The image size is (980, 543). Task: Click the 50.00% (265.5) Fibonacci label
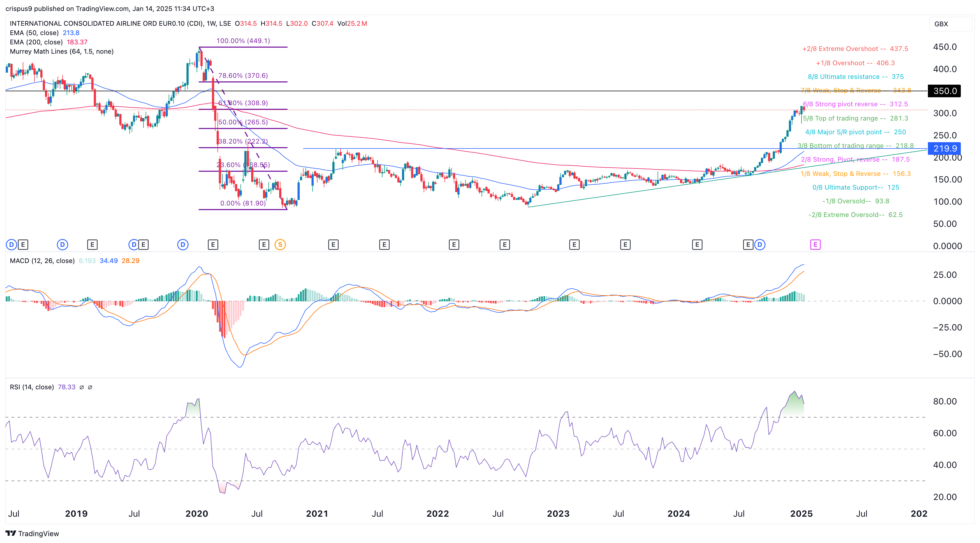point(243,122)
